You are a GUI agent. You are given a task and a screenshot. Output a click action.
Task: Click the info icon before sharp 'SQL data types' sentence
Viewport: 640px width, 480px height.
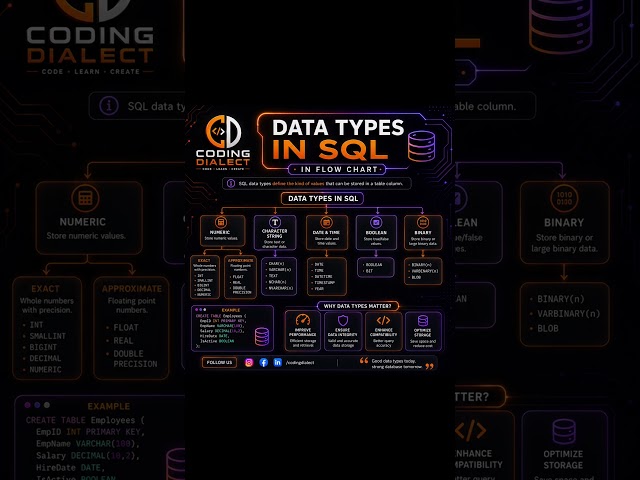pos(231,184)
